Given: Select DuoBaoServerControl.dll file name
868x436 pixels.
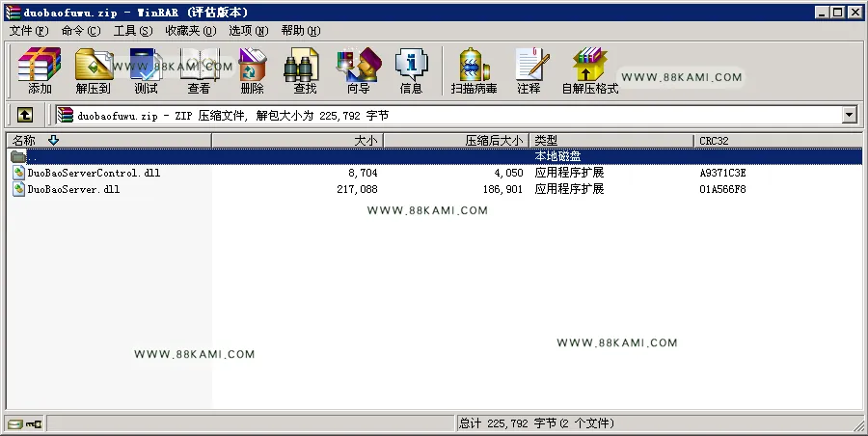Looking at the screenshot, I should (94, 173).
